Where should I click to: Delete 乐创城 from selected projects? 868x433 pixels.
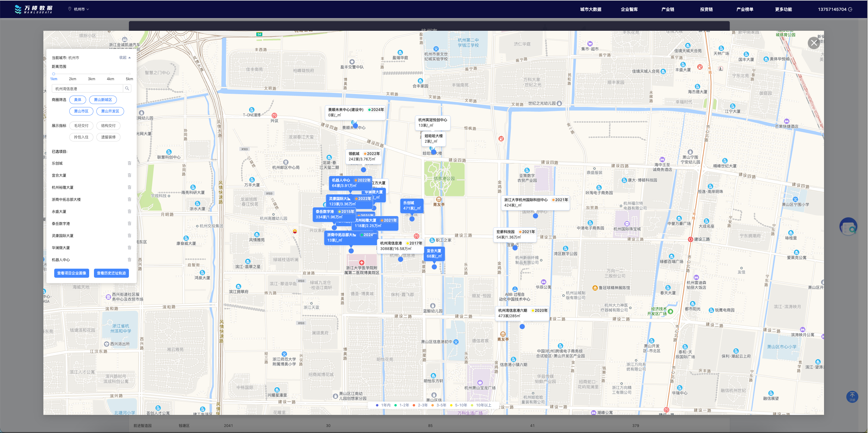[130, 163]
